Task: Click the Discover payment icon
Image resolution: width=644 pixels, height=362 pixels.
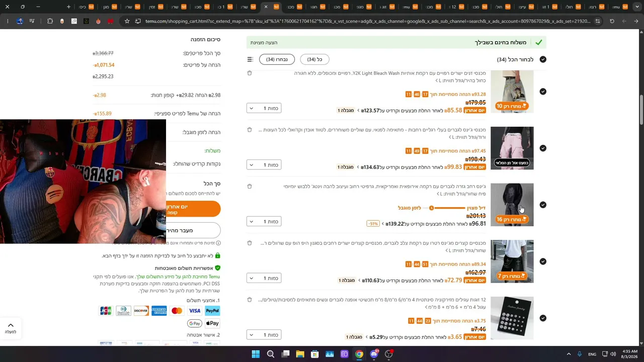Action: click(141, 311)
